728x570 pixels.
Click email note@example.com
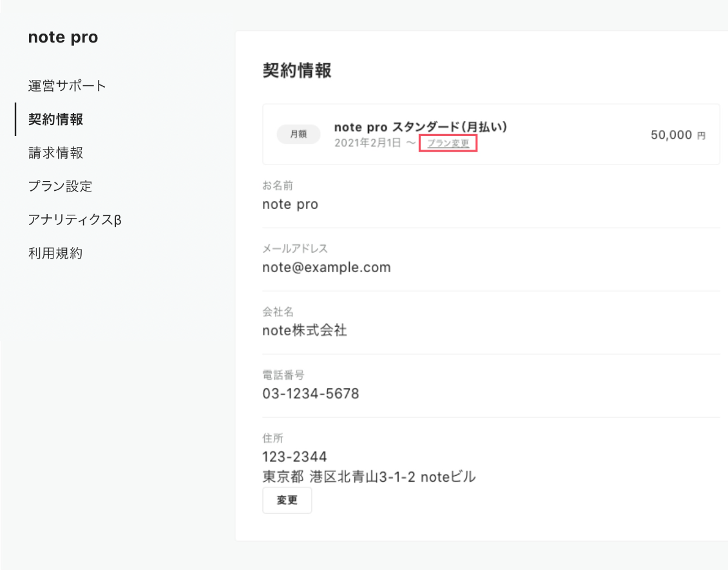click(327, 268)
